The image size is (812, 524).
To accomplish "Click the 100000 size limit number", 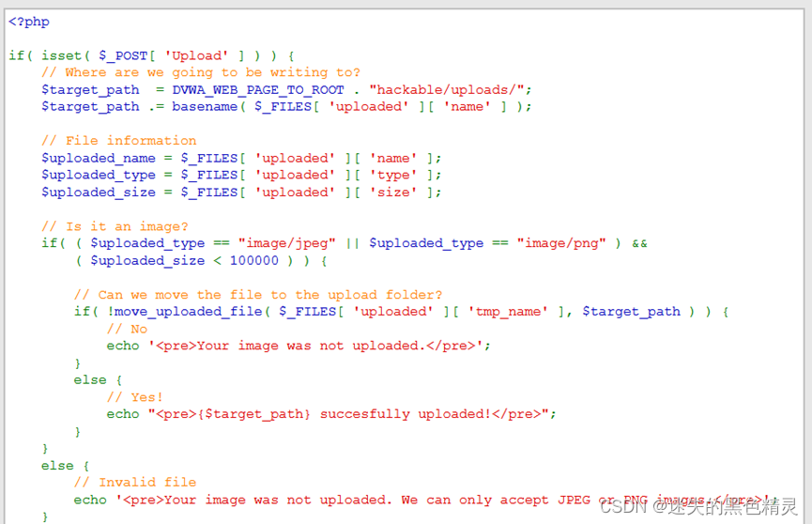I will coord(253,260).
